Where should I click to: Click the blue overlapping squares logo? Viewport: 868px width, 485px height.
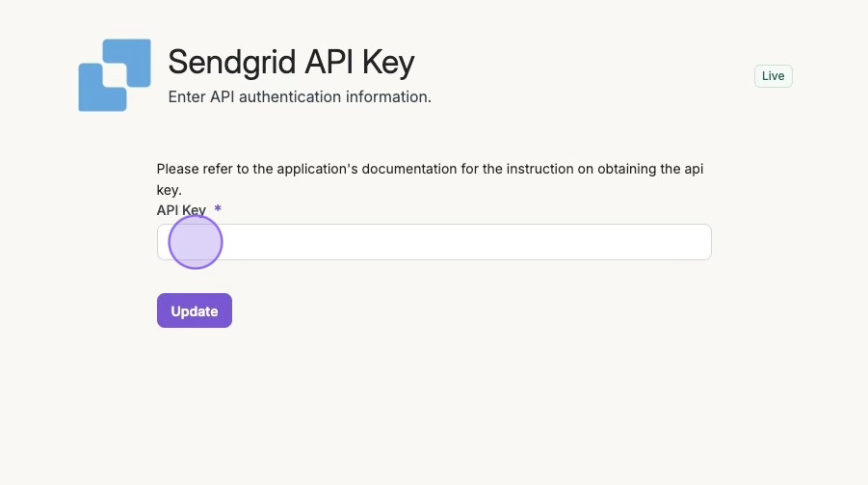click(x=115, y=75)
